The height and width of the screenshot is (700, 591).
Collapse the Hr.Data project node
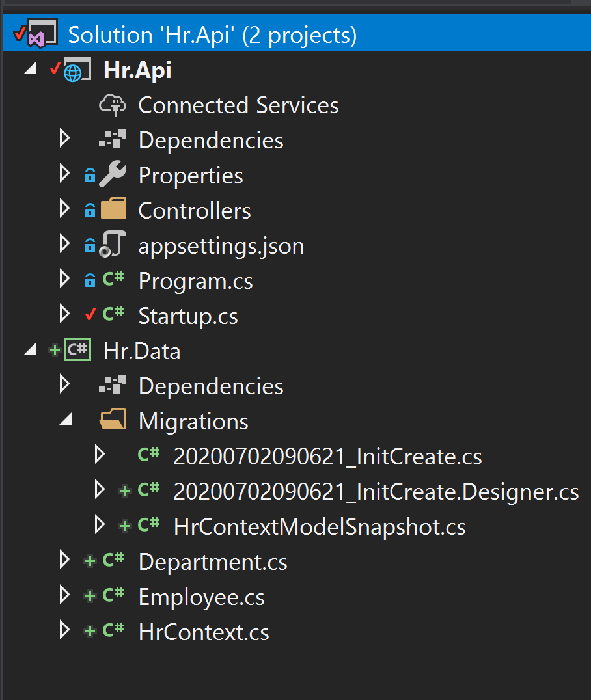point(29,350)
